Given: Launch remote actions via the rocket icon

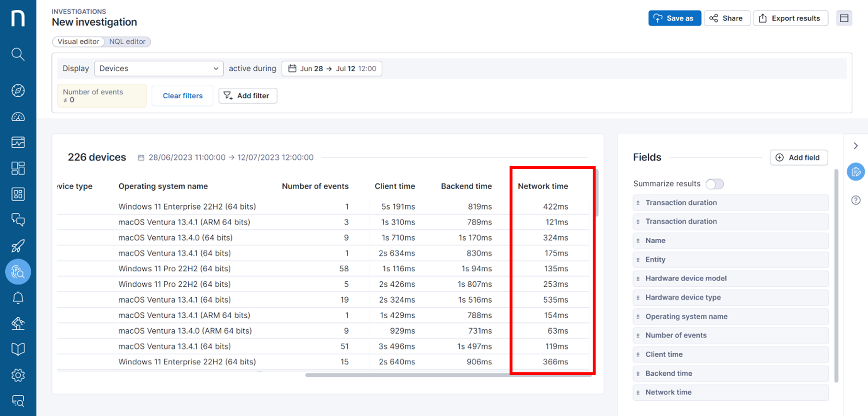Looking at the screenshot, I should click(18, 246).
